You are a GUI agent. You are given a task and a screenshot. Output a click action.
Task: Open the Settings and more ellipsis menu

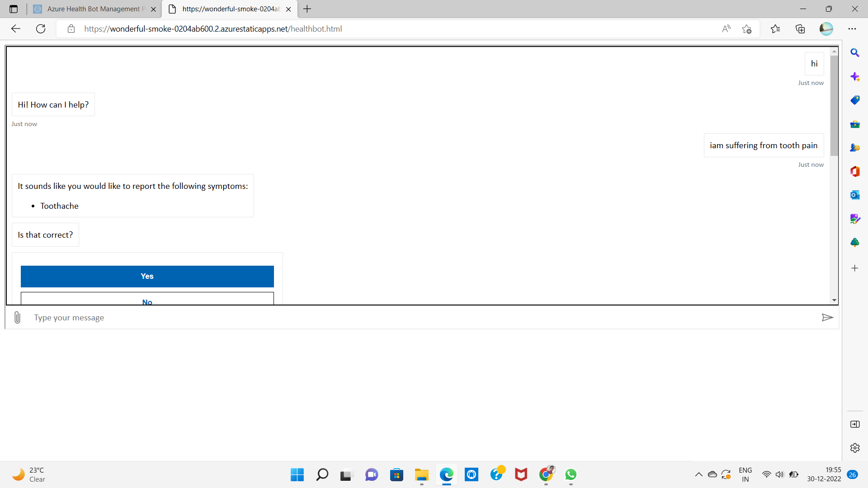[x=852, y=29]
